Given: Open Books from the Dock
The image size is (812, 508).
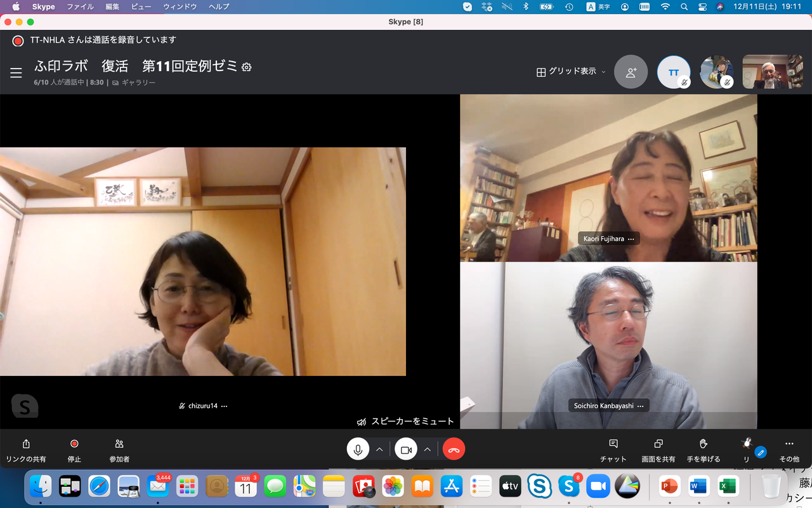Looking at the screenshot, I should [422, 486].
